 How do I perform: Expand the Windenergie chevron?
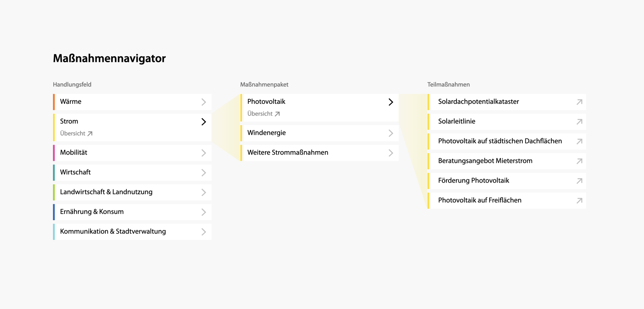[x=391, y=133]
